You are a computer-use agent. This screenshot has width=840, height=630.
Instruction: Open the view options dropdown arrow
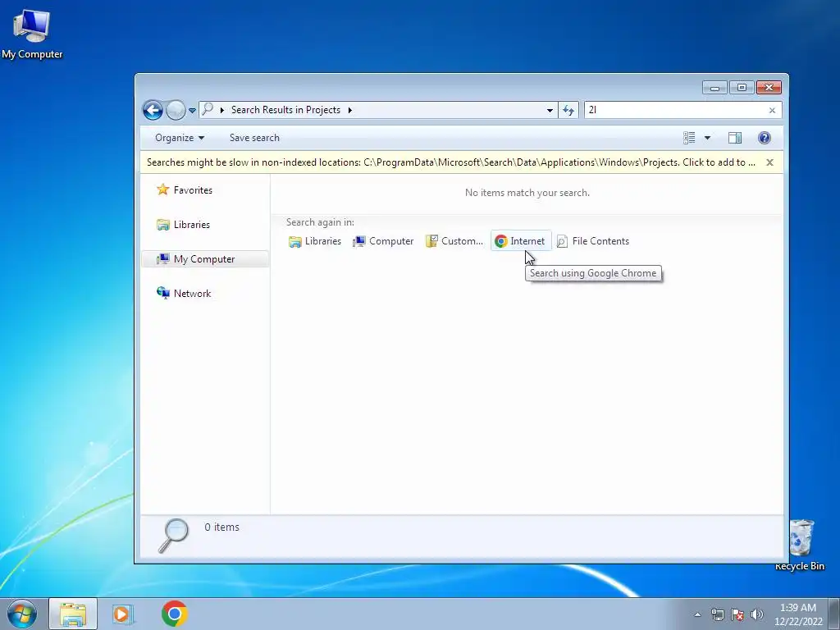[x=707, y=138]
